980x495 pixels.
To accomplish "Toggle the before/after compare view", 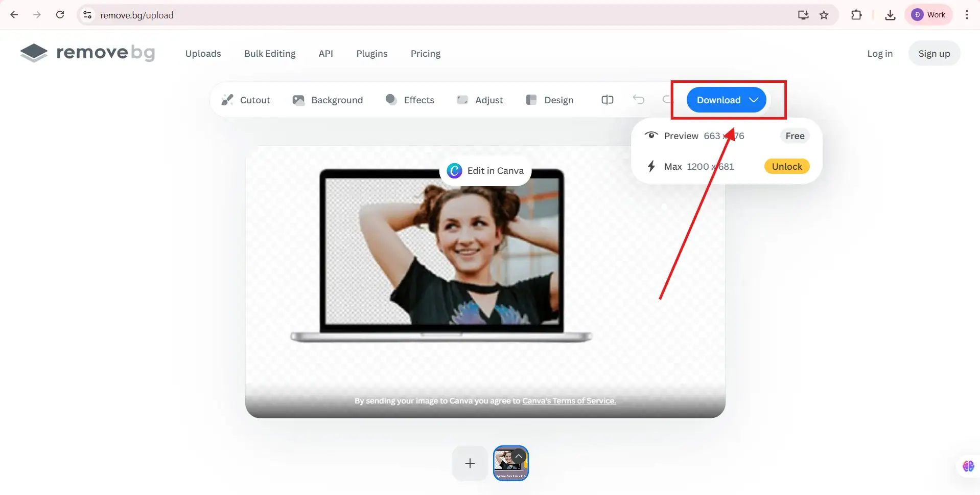I will point(607,100).
